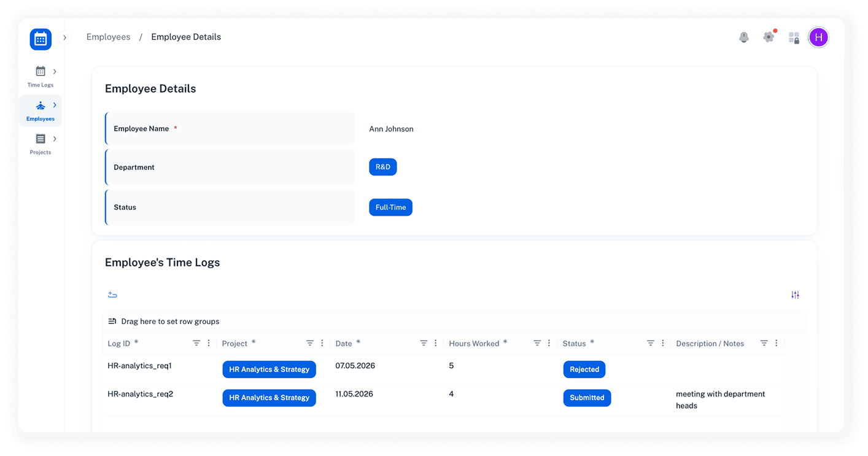
Task: Open the filter icon on the Status column
Action: point(651,343)
